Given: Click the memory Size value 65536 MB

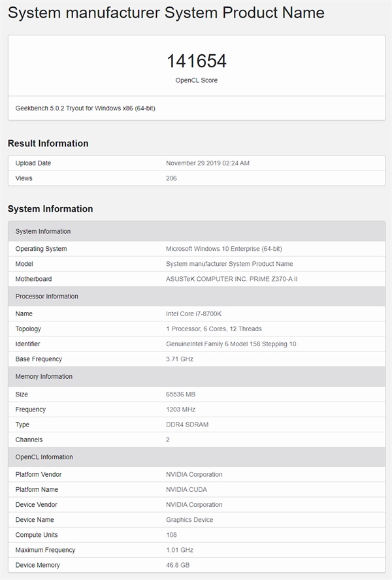Looking at the screenshot, I should [x=180, y=395].
